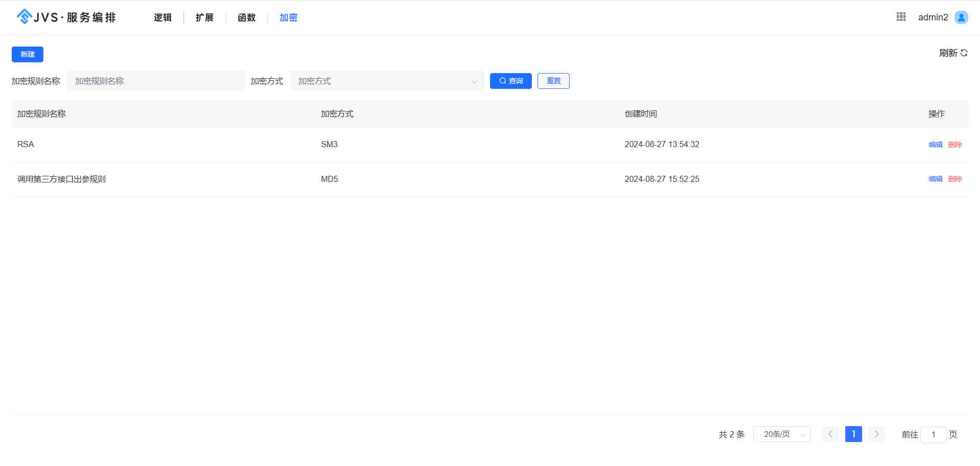980x466 pixels.
Task: Click the 新建 button
Action: 28,54
